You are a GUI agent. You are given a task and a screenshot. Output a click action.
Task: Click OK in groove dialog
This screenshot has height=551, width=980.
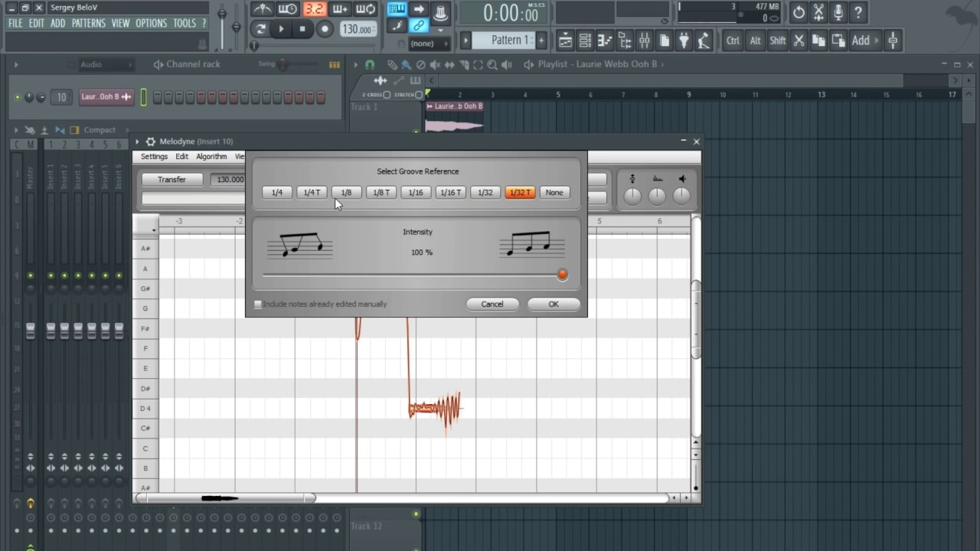(x=554, y=304)
